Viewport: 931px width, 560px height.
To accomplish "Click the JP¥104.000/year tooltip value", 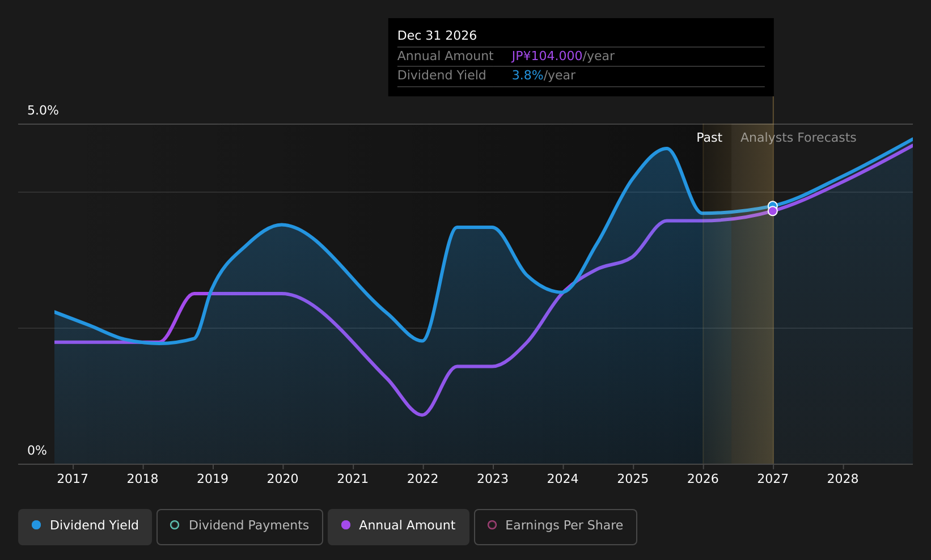I will tap(563, 56).
